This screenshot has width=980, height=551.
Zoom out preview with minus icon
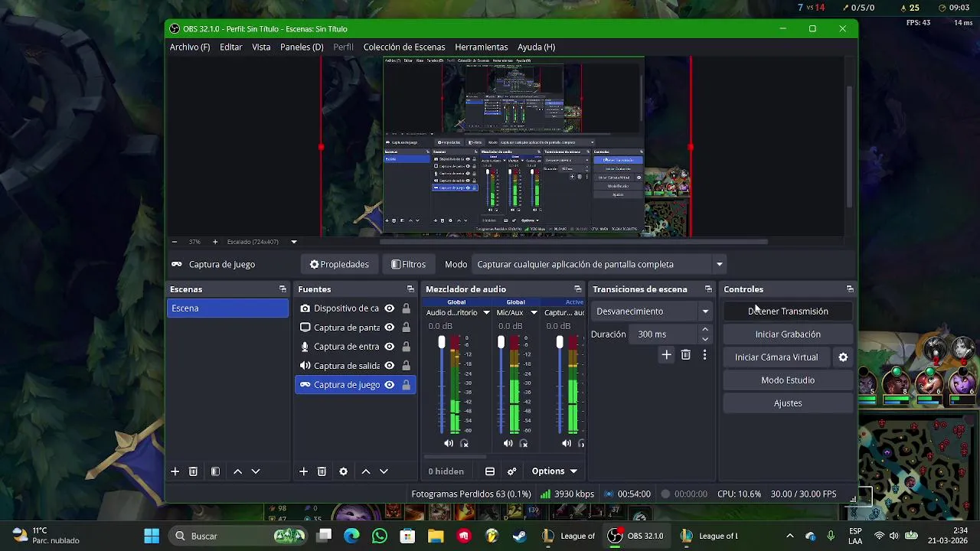[x=175, y=242]
